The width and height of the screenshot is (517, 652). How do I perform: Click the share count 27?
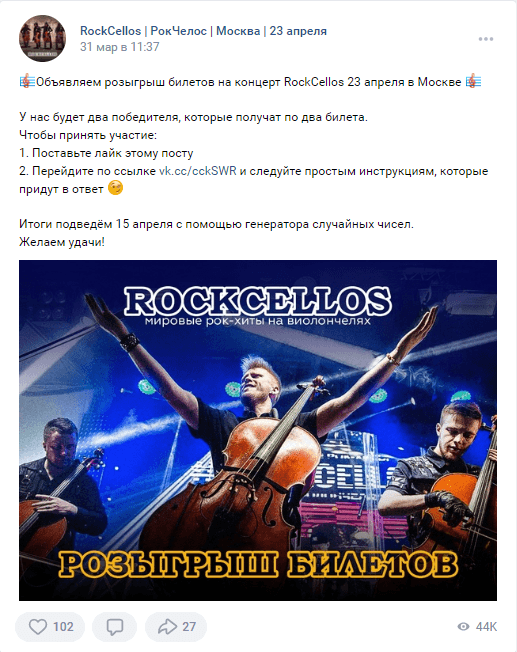click(x=189, y=627)
